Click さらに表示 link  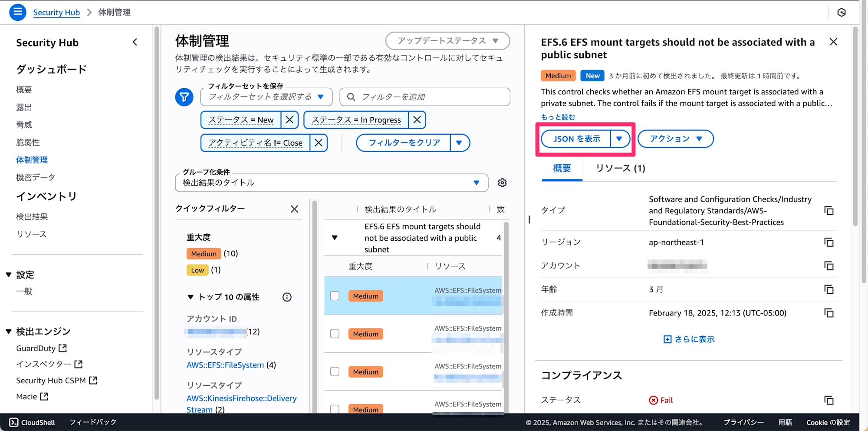pyautogui.click(x=689, y=339)
